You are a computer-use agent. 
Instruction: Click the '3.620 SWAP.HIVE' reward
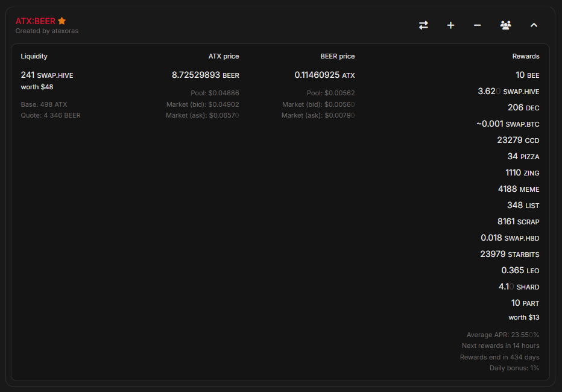[x=508, y=92]
